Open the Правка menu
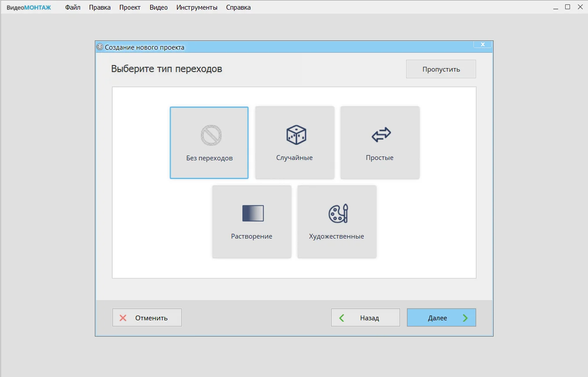 [x=100, y=7]
